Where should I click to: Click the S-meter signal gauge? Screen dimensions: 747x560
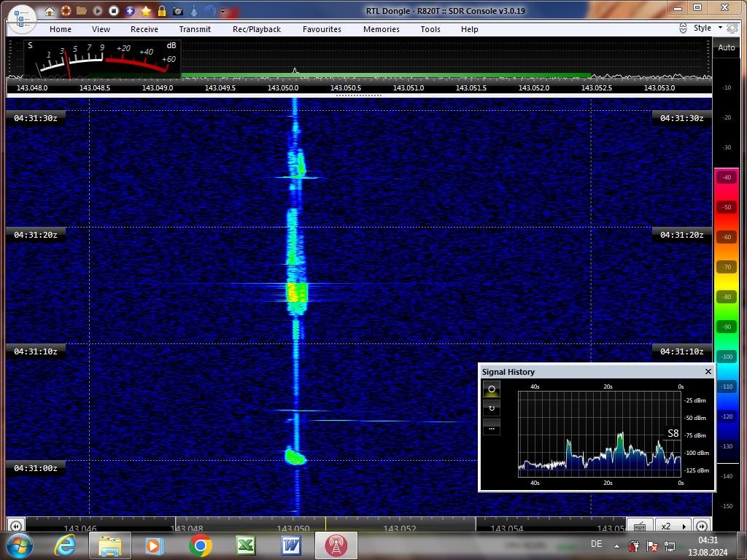coord(102,59)
